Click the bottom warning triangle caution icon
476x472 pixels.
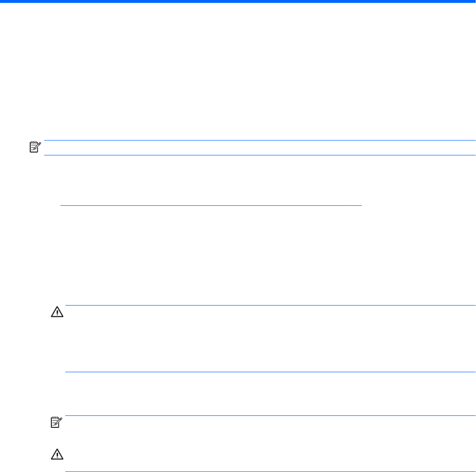[x=57, y=454]
